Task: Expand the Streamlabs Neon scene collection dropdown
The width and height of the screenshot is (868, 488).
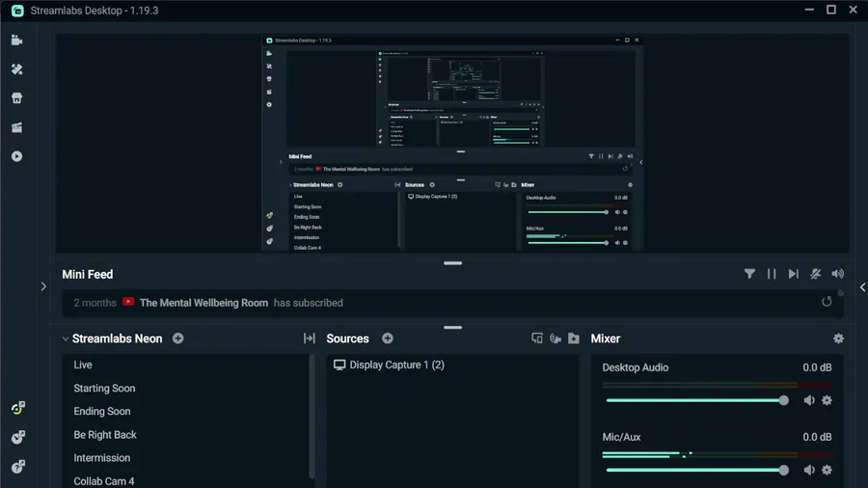Action: (66, 339)
